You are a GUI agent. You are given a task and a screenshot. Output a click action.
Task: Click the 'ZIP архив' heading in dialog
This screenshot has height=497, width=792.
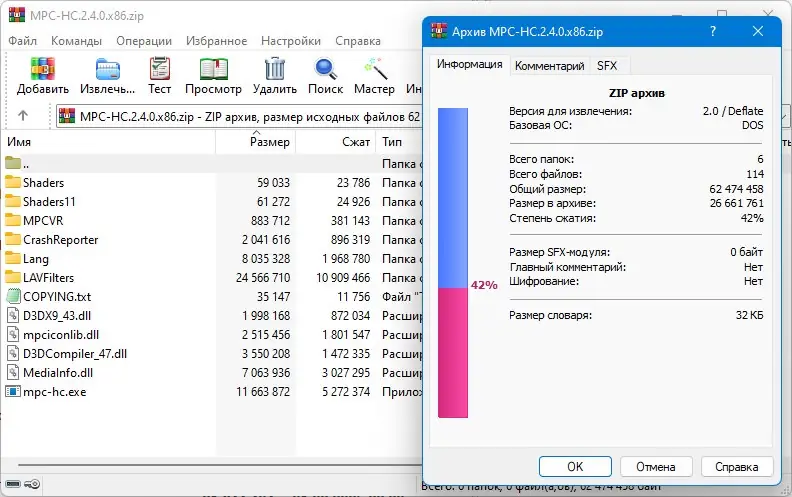tap(636, 93)
